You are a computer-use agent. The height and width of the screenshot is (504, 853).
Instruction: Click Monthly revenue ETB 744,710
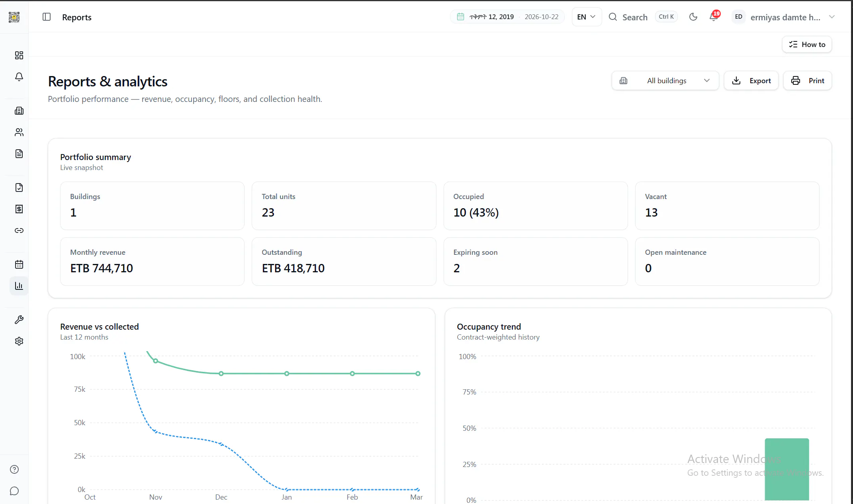152,262
